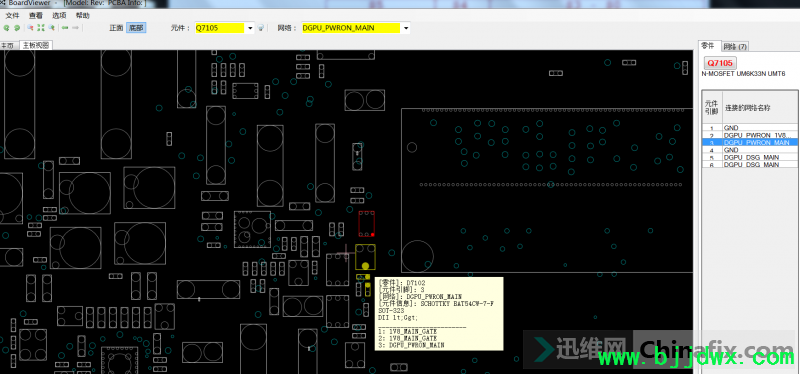This screenshot has height=374, width=800.
Task: Click the grey forward arrow icon
Action: [x=75, y=28]
